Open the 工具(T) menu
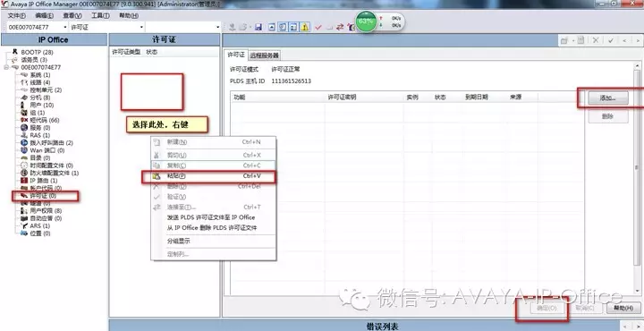The width and height of the screenshot is (644, 331). pos(100,15)
